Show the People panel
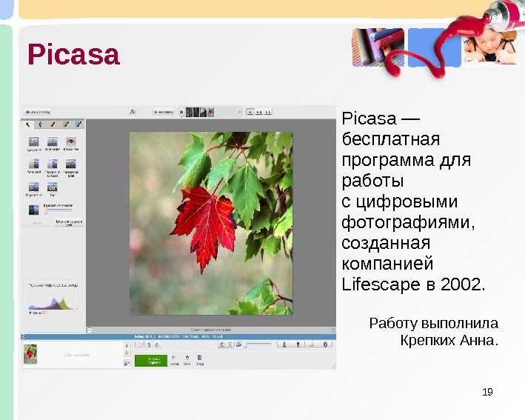Viewport: 525px width, 420px height. 284,344
